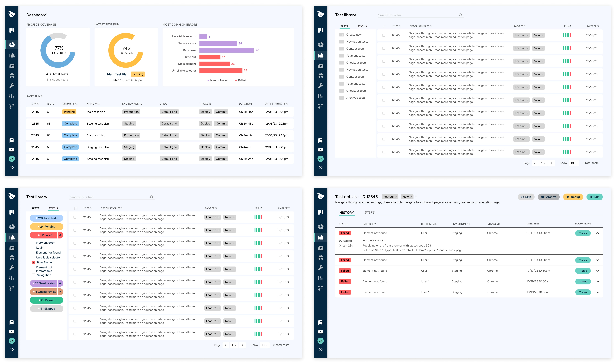This screenshot has height=364, width=616.
Task: Click the mail icon in the Dashboard panel sidebar
Action: 12,150
